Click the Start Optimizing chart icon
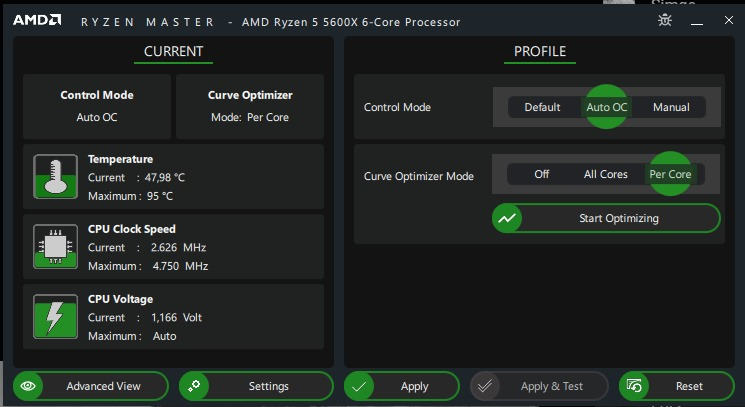The image size is (745, 407). (x=508, y=218)
